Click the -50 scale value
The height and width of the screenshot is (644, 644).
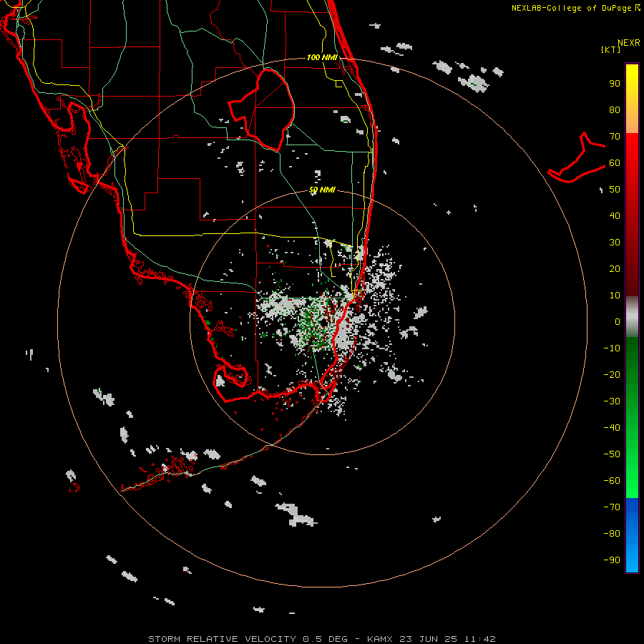[612, 454]
